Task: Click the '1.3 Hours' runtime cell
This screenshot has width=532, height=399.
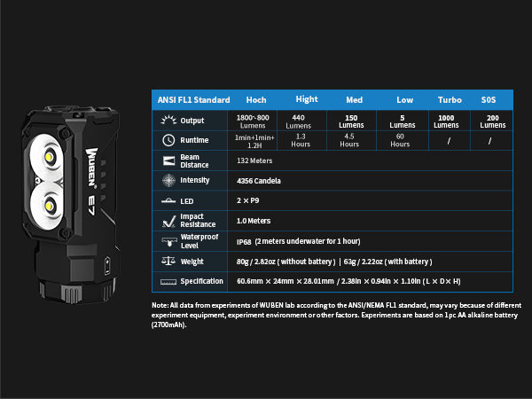Action: [x=301, y=140]
